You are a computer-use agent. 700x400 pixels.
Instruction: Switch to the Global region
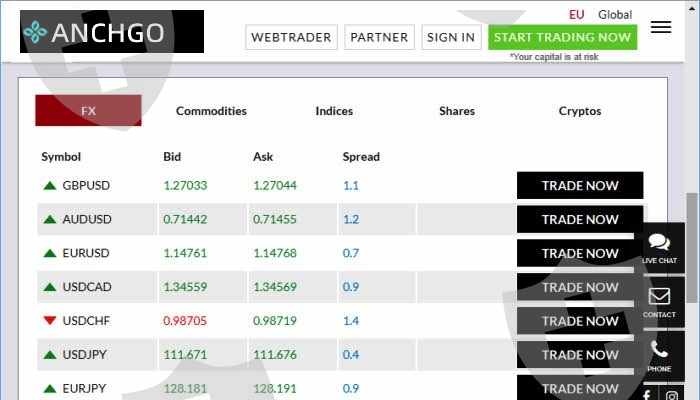(x=615, y=14)
